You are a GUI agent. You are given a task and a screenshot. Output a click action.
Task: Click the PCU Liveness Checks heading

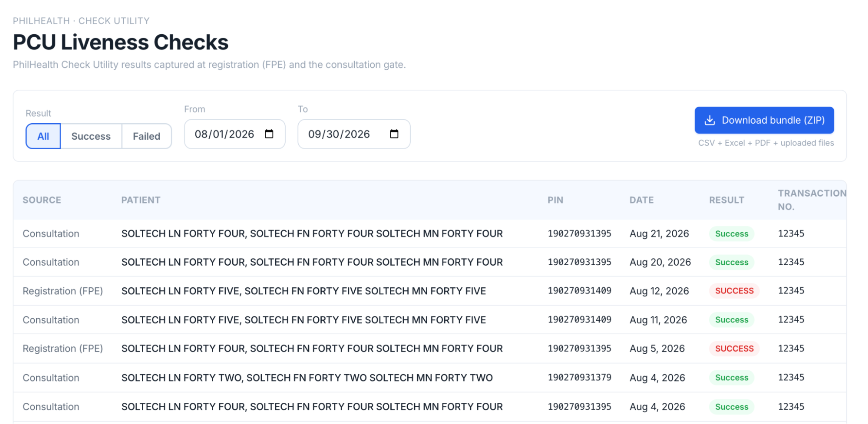[x=121, y=42]
